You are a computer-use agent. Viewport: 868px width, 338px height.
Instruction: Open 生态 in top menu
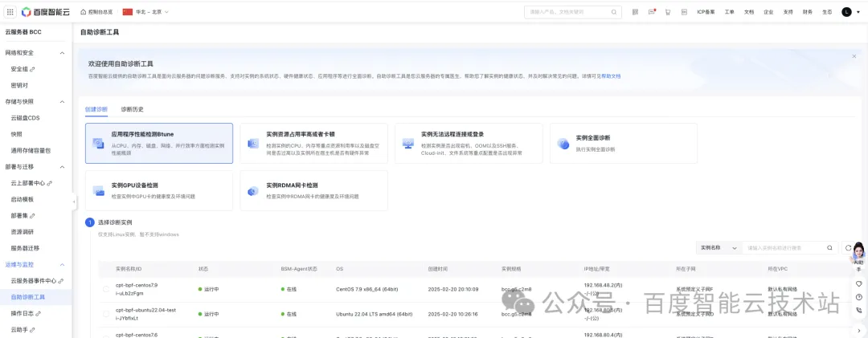[x=827, y=11]
